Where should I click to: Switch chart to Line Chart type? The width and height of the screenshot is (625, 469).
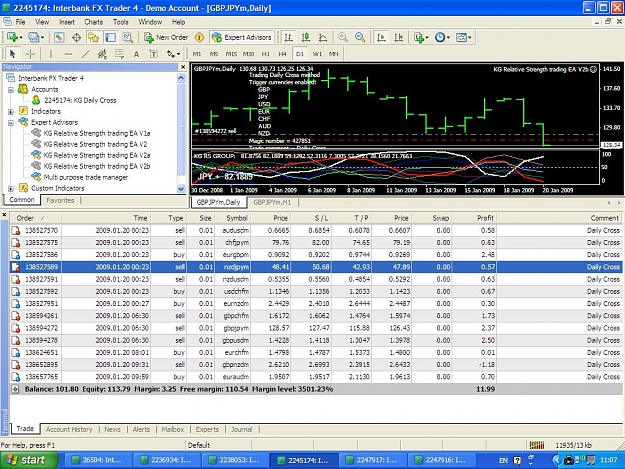[x=322, y=37]
